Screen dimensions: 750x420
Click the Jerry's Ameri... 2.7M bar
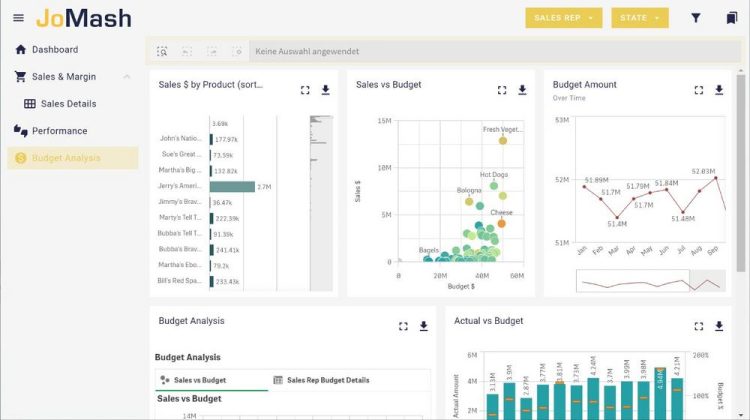point(232,186)
